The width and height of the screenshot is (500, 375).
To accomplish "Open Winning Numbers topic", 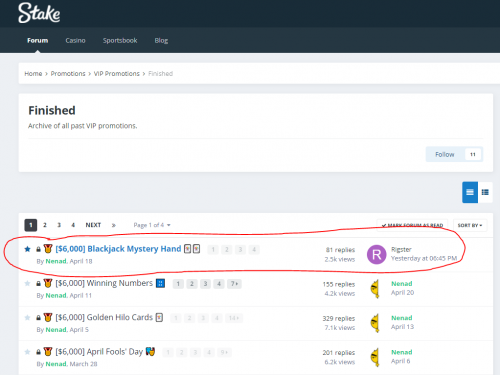I will 104,283.
